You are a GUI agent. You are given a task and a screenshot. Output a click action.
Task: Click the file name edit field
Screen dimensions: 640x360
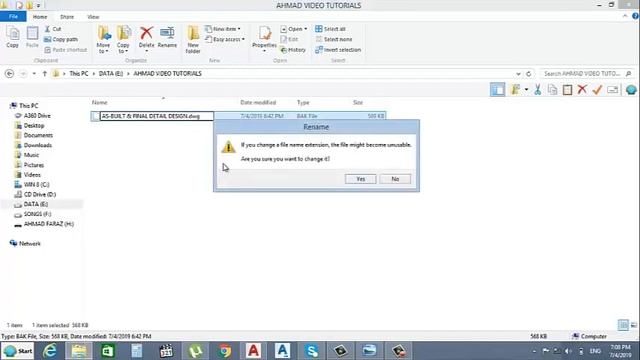157,116
